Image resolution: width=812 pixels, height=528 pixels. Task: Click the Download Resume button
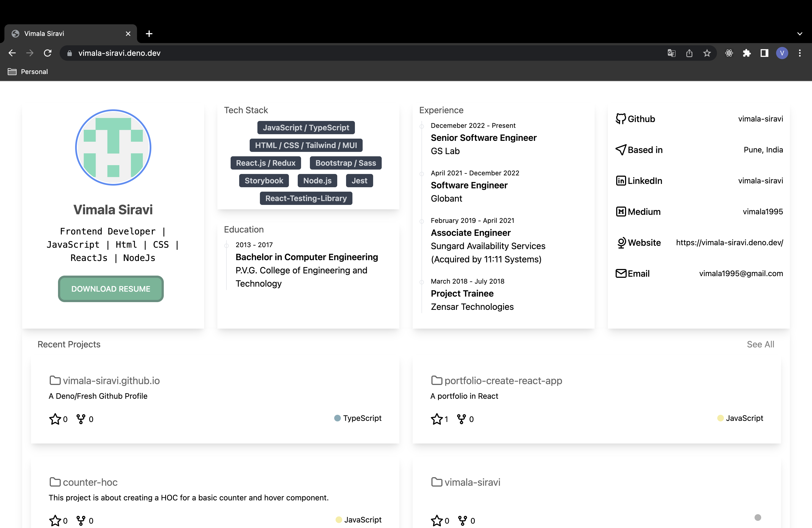coord(110,289)
